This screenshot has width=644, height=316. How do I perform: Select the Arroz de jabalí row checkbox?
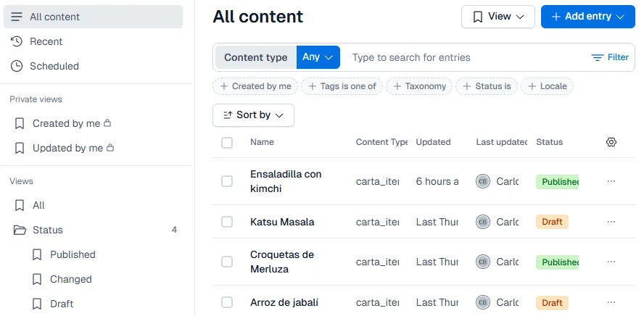(227, 302)
